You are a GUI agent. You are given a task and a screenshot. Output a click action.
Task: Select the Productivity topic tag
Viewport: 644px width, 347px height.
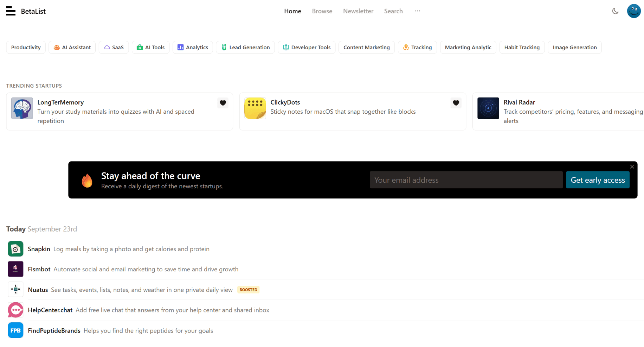(26, 47)
